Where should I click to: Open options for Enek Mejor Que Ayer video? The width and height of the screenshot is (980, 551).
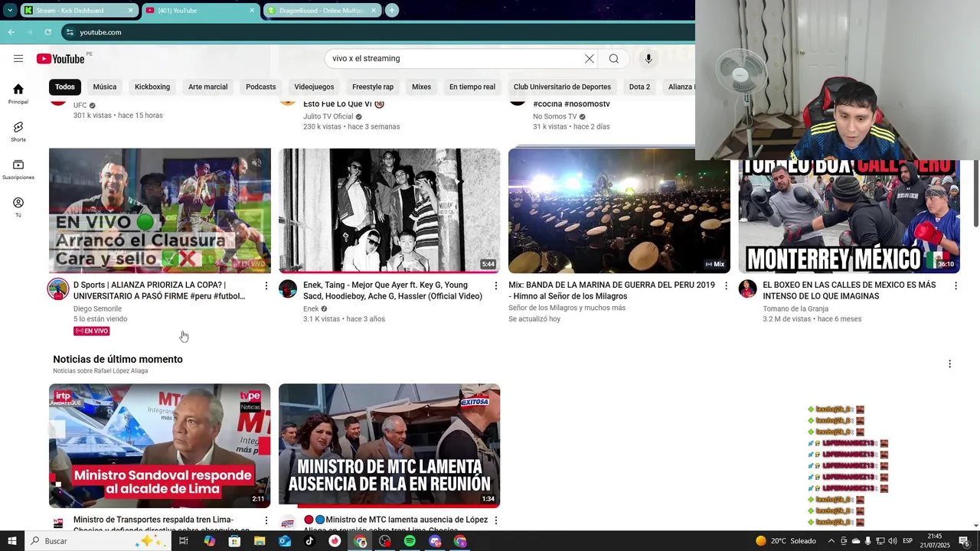tap(496, 285)
